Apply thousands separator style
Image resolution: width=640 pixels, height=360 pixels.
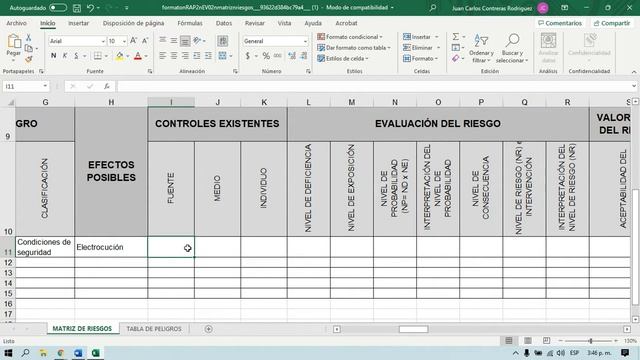(278, 56)
